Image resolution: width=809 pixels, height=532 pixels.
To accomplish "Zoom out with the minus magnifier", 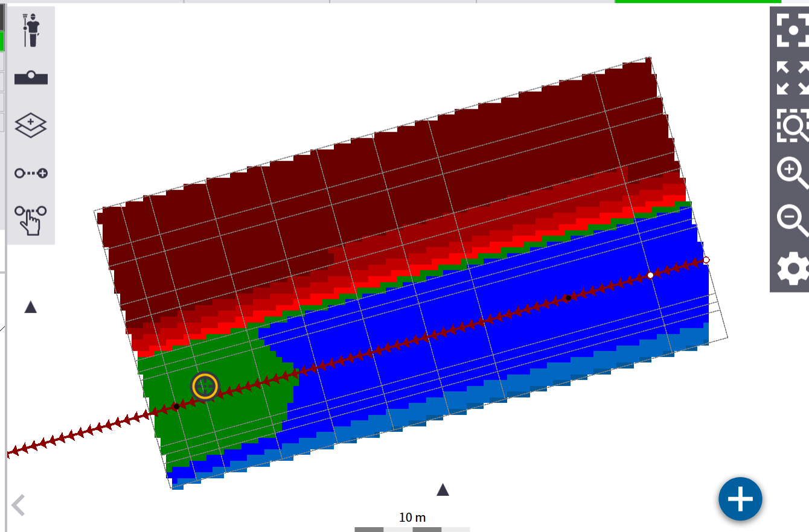I will coord(791,220).
